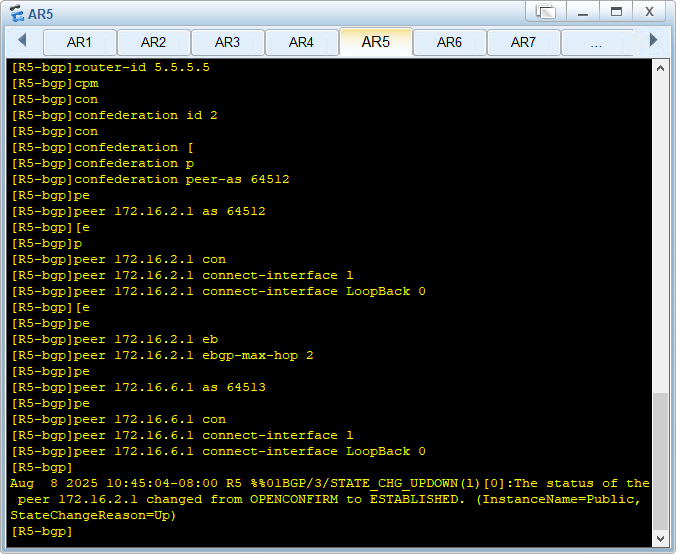Image resolution: width=676 pixels, height=554 pixels.
Task: Click 'peer 172.16.6.1 connect-interface LoopBack 0' line
Action: coord(219,451)
